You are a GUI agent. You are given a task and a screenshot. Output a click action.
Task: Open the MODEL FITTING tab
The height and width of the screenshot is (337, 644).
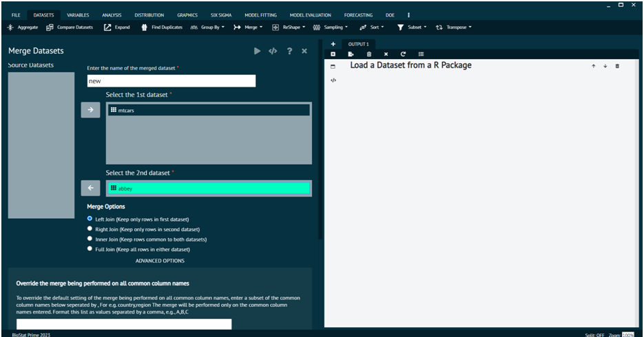tap(261, 15)
